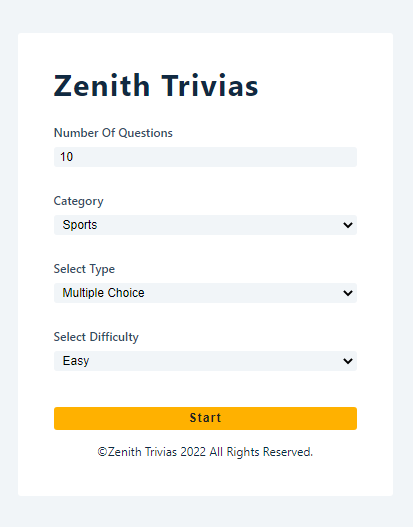
Task: Click the chevron arrow beside Multiple Choice
Action: pyautogui.click(x=348, y=293)
